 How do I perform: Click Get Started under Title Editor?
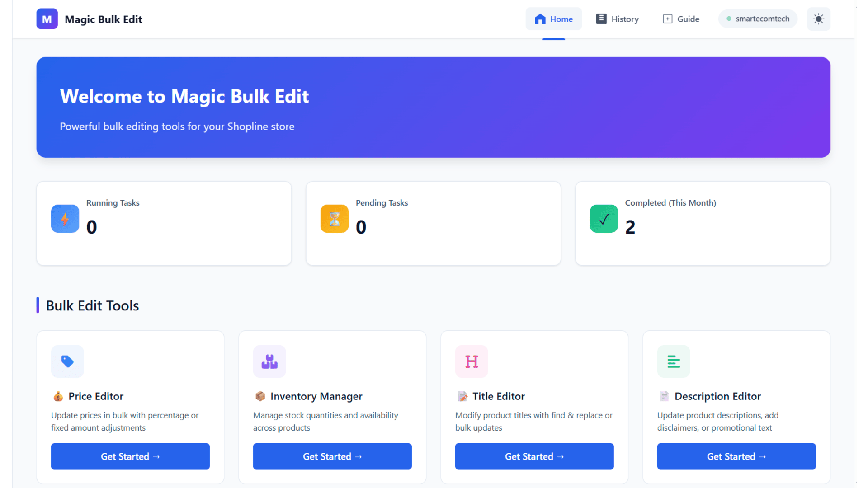pos(534,456)
